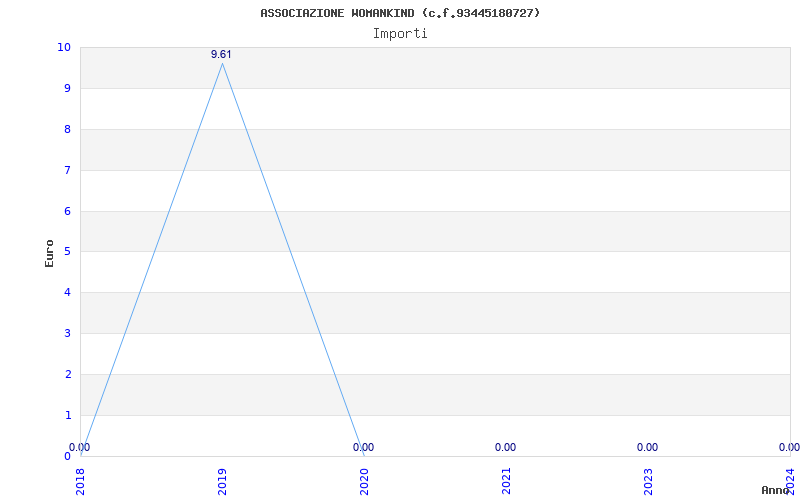This screenshot has width=800, height=500.
Task: Click the 0.00 data label above 2023
Action: click(x=647, y=447)
